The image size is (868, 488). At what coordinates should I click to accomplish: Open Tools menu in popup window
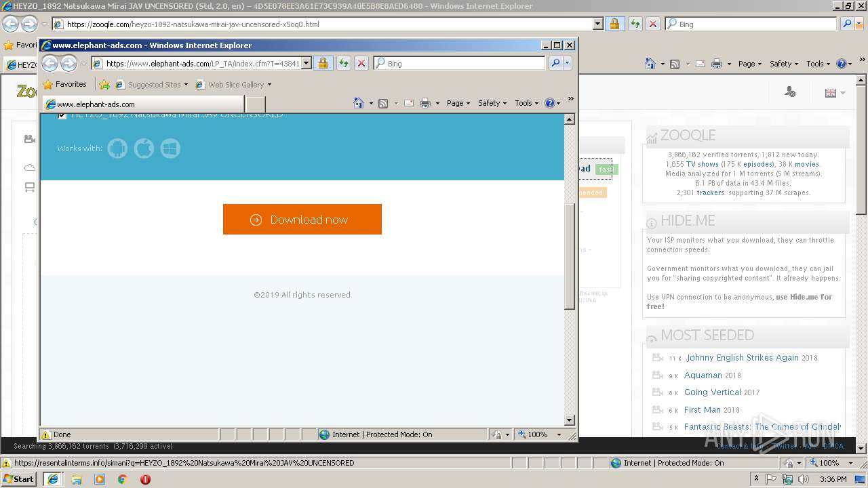[526, 103]
